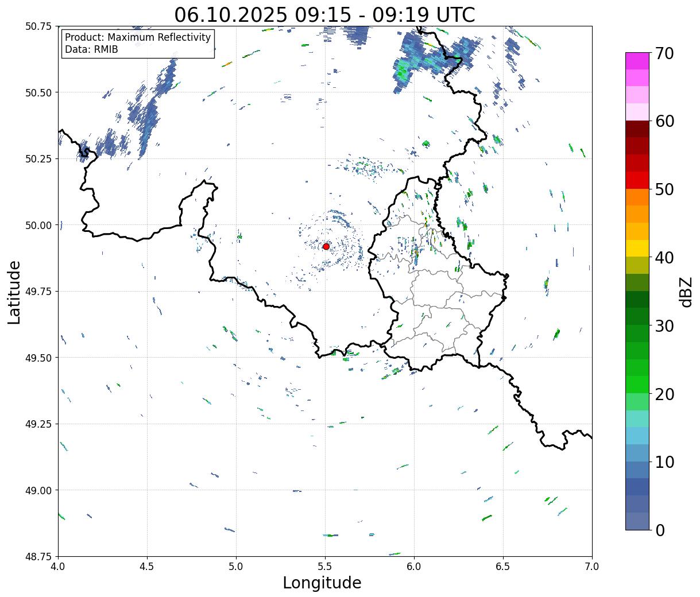Click the colorbar tick label 40

click(x=664, y=258)
